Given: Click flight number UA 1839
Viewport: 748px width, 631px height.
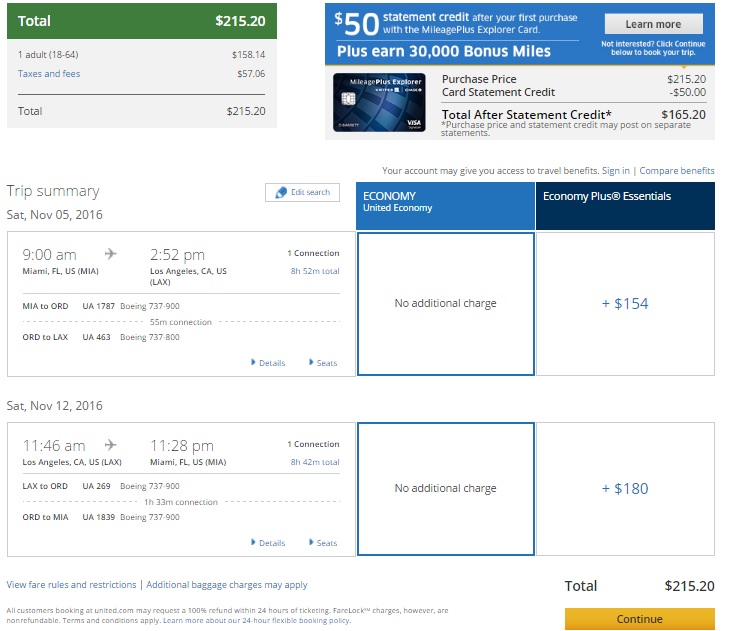Looking at the screenshot, I should pos(98,517).
